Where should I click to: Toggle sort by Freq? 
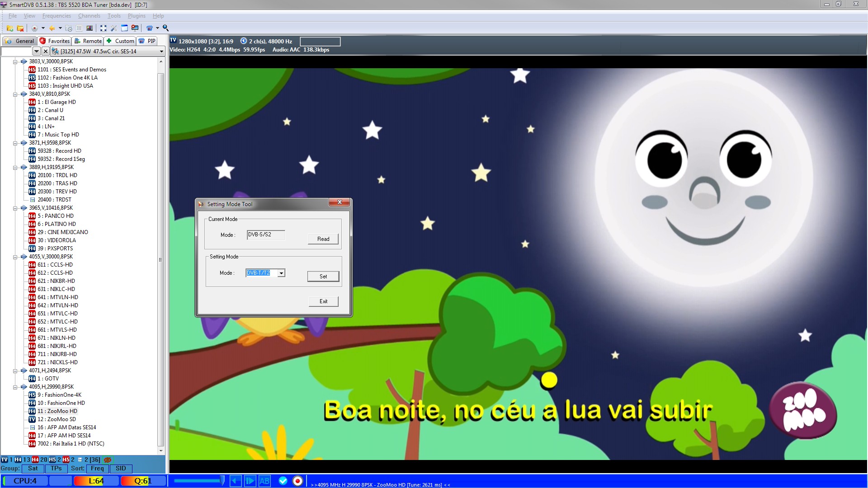coord(97,469)
